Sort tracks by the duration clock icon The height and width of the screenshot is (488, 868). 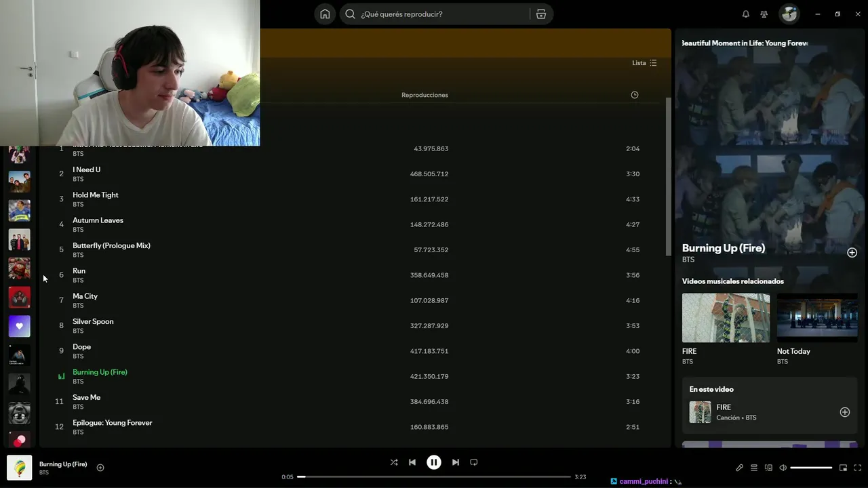pyautogui.click(x=635, y=95)
